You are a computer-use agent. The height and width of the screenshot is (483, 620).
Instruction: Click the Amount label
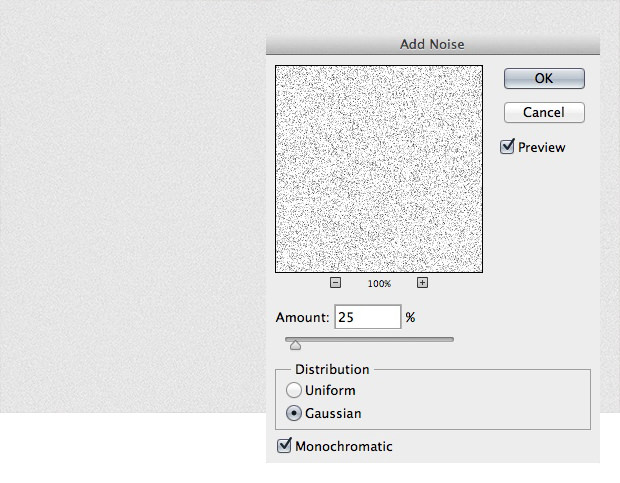[x=302, y=317]
